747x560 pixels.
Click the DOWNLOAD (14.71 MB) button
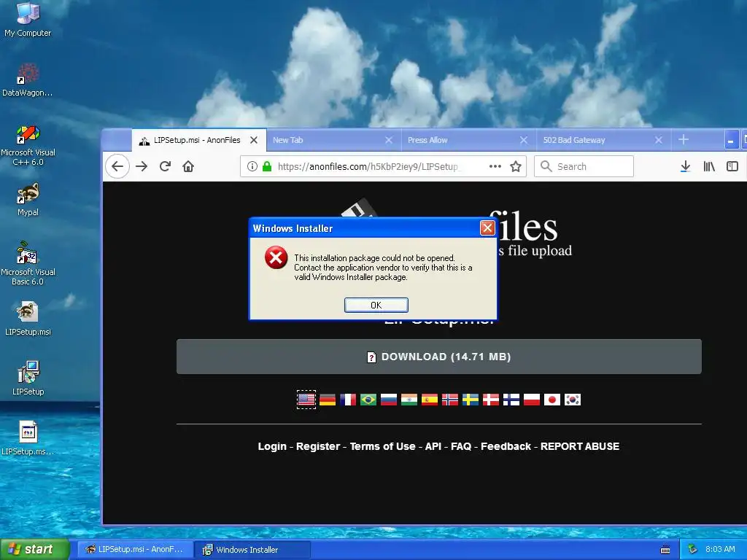[438, 357]
